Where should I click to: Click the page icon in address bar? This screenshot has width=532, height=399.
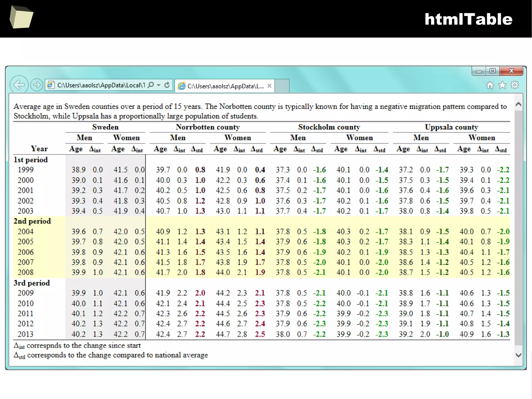tap(51, 85)
